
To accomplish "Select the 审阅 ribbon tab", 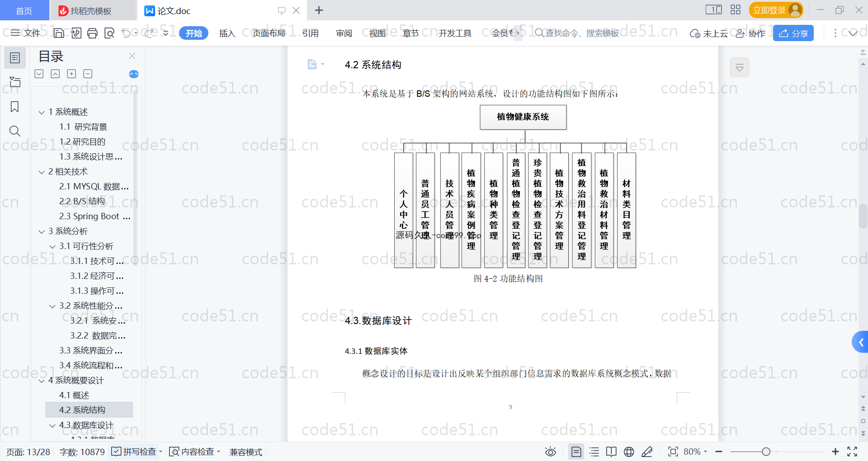I will coord(344,33).
